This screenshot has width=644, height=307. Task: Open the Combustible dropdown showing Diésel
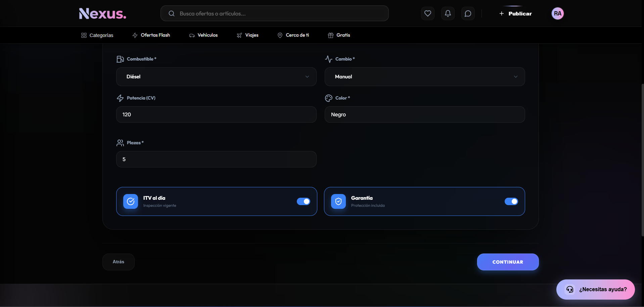216,77
